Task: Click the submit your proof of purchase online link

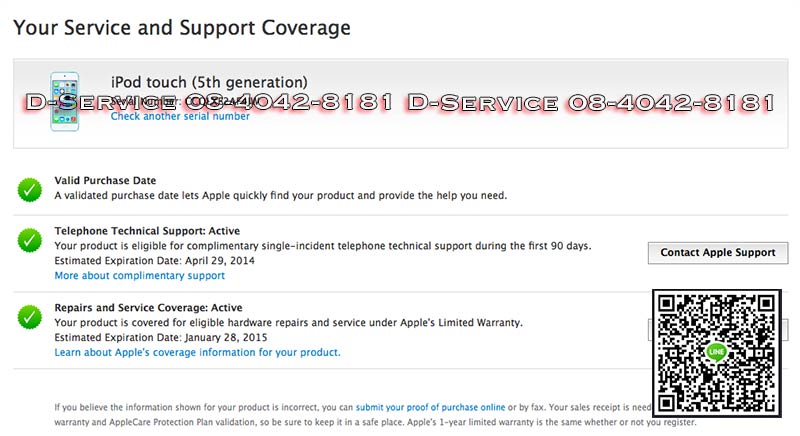Action: point(428,407)
